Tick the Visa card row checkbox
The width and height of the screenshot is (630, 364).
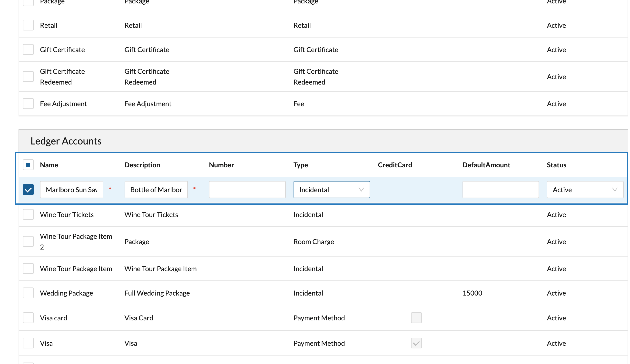[x=28, y=318]
